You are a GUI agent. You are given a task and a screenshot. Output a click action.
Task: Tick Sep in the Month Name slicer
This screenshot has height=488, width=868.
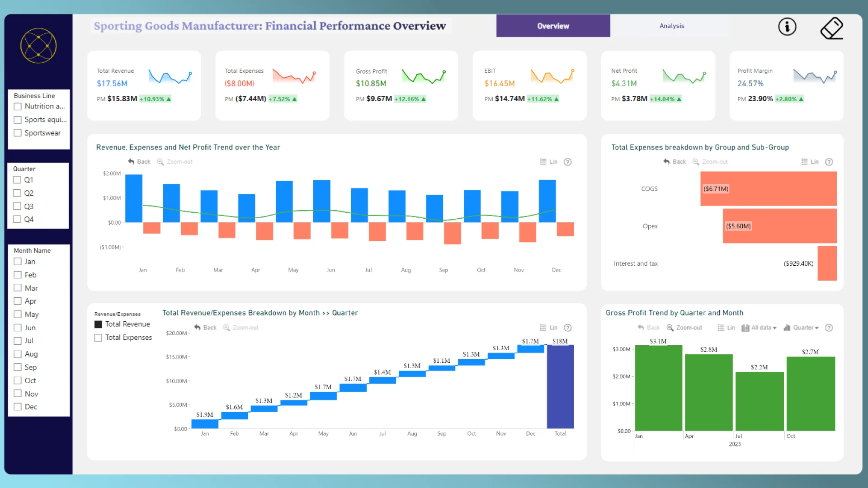point(18,367)
